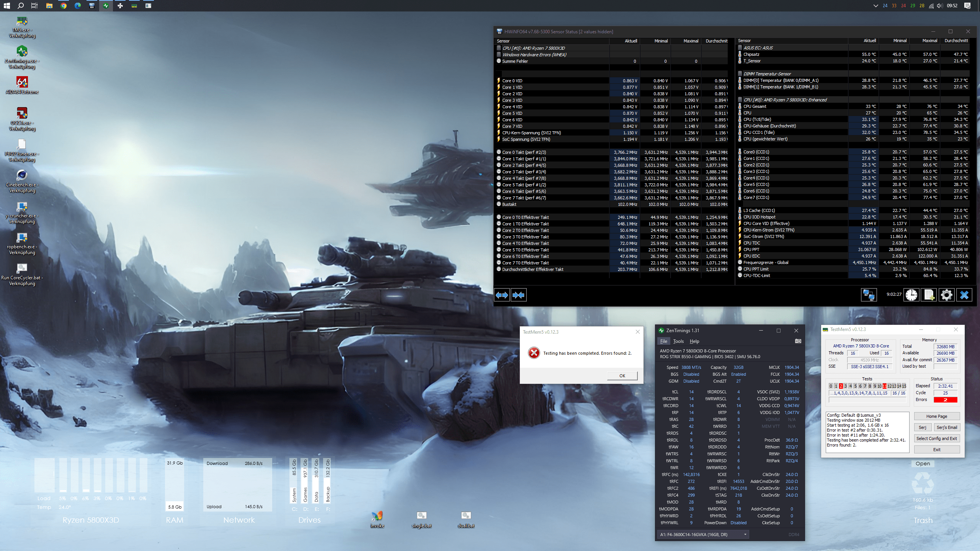This screenshot has width=980, height=551.
Task: Click the Serj button in TestMem5
Action: point(923,427)
